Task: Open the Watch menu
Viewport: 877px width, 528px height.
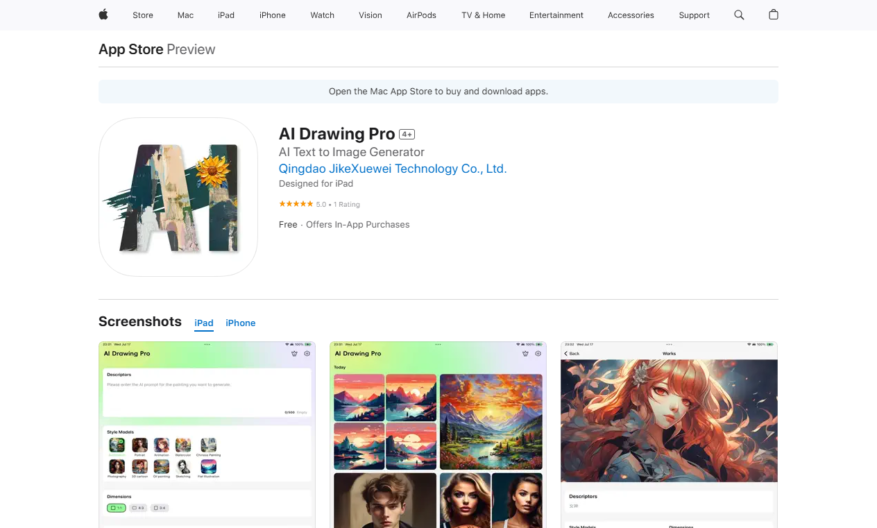Action: point(322,15)
